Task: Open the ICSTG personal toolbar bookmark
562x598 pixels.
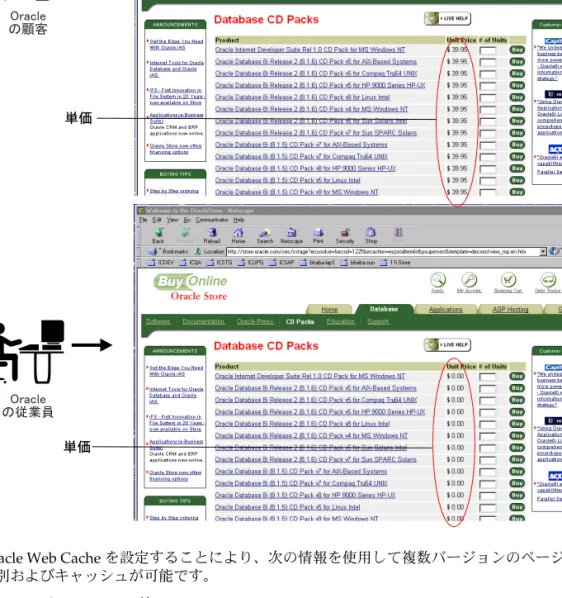Action: click(x=220, y=262)
